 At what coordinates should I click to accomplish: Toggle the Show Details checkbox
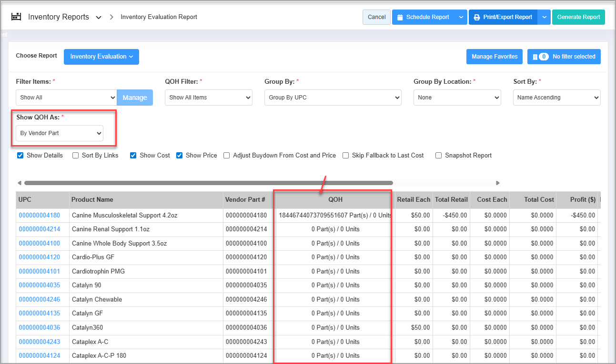tap(20, 155)
